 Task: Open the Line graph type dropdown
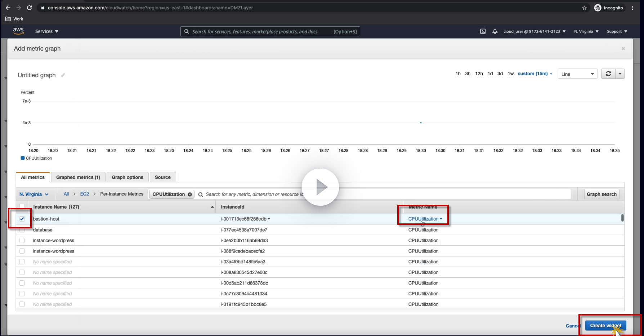click(x=577, y=74)
